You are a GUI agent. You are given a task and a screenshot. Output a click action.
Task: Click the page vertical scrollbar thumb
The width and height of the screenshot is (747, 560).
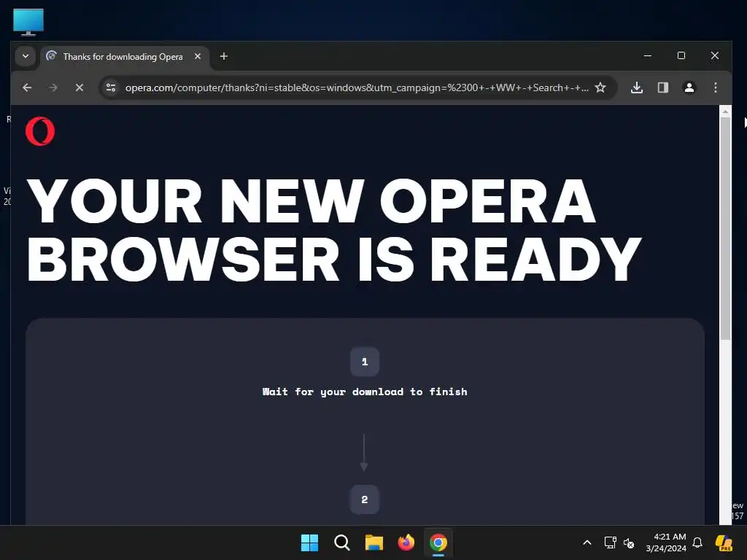(725, 228)
